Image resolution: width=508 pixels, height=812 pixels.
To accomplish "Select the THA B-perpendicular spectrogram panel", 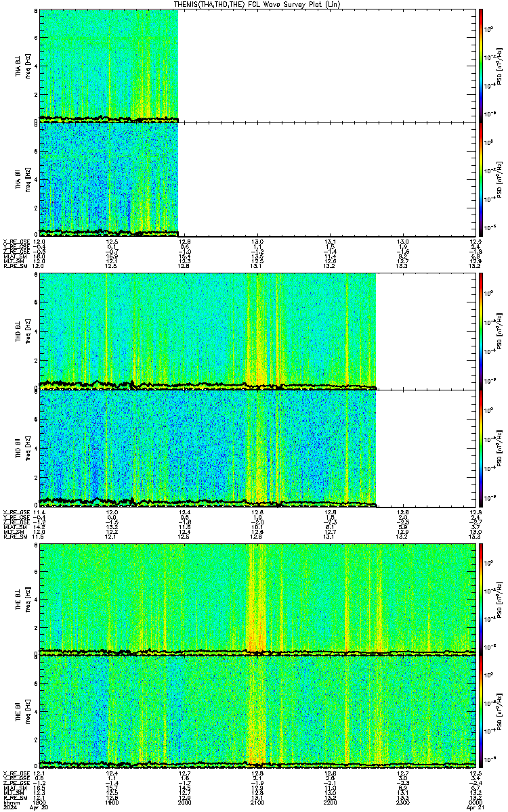I will pyautogui.click(x=257, y=66).
